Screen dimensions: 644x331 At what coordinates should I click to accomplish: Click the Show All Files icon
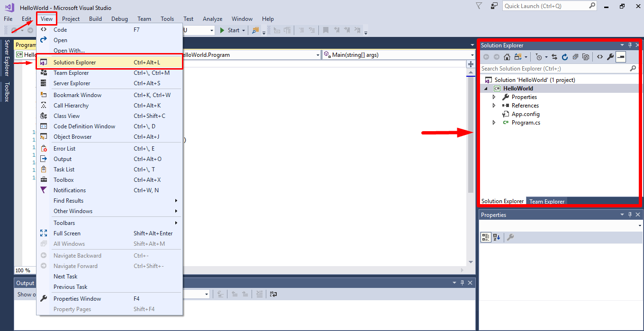(x=586, y=57)
